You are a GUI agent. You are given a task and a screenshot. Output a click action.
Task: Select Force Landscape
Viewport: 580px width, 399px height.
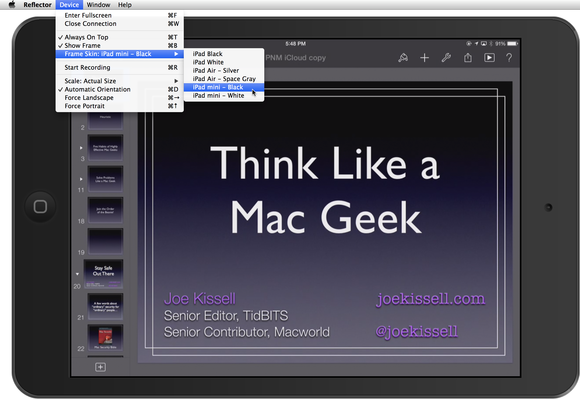119,98
